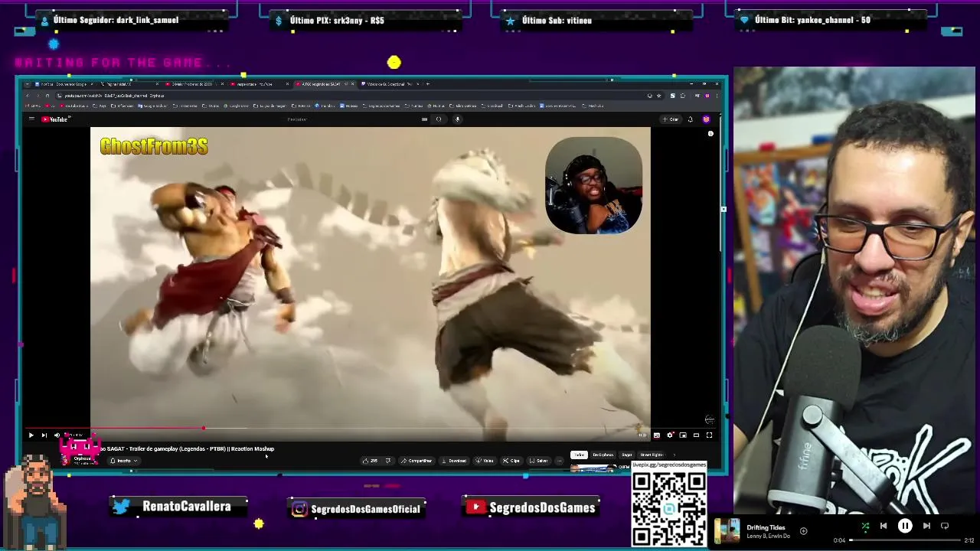
Task: Open the Inscrito subscription dropdown
Action: 123,461
